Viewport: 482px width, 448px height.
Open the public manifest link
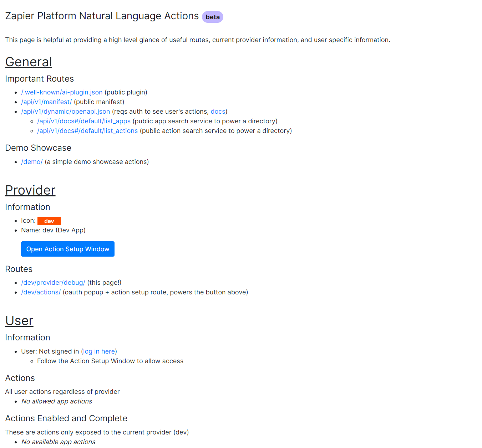coord(46,102)
